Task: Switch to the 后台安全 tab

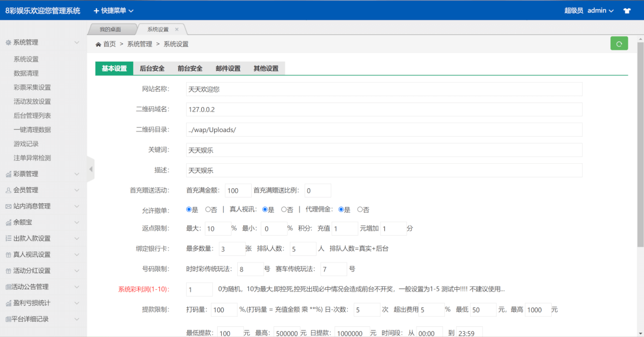Action: tap(152, 68)
